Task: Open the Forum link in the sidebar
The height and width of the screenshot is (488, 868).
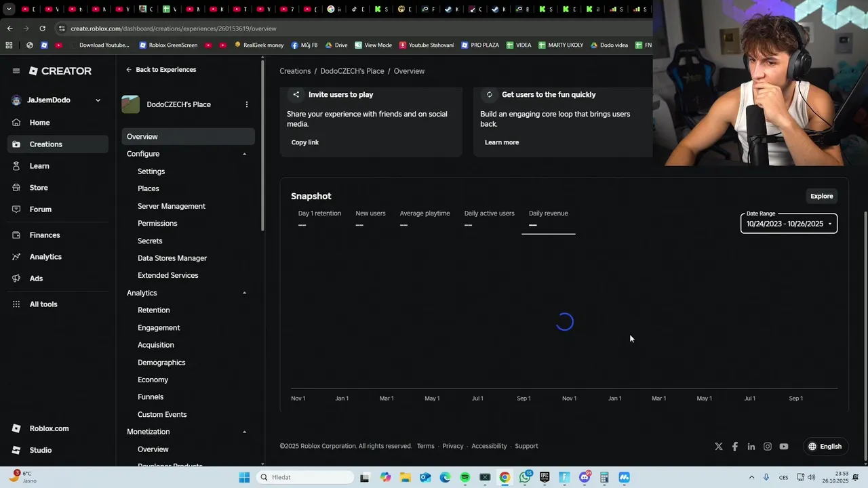Action: pos(41,209)
